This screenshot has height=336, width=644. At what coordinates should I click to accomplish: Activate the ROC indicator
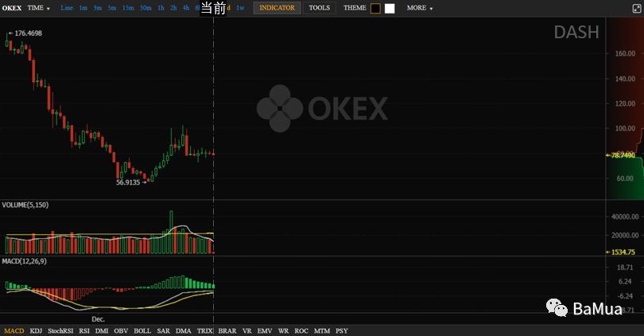(x=301, y=330)
